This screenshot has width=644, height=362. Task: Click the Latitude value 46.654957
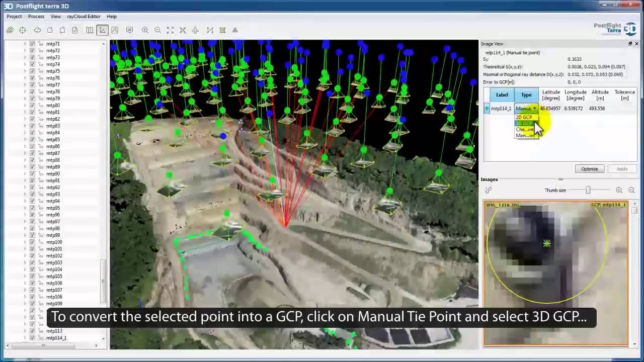point(550,108)
